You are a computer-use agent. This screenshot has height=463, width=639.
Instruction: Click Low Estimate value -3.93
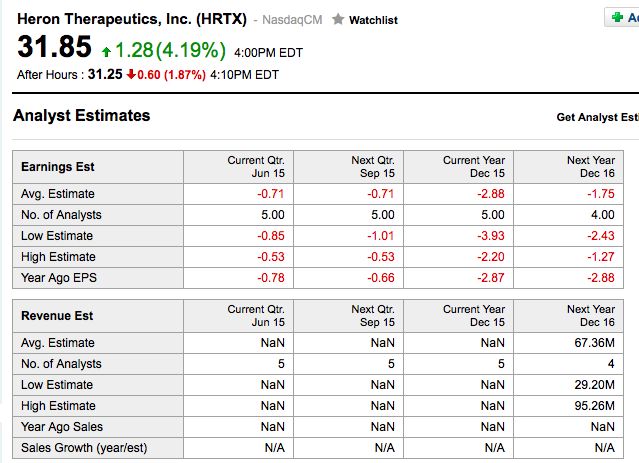click(491, 236)
